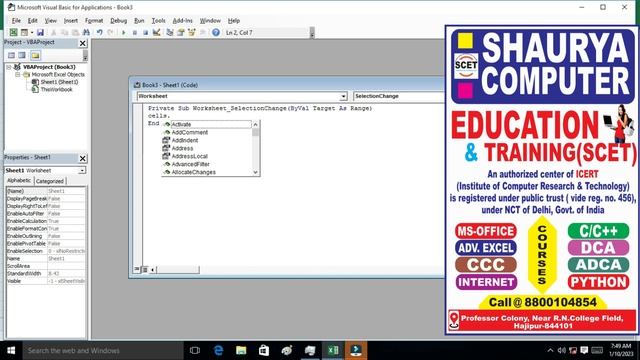Open the Debug menu
Viewport: 640px width, 360px height.
[118, 20]
